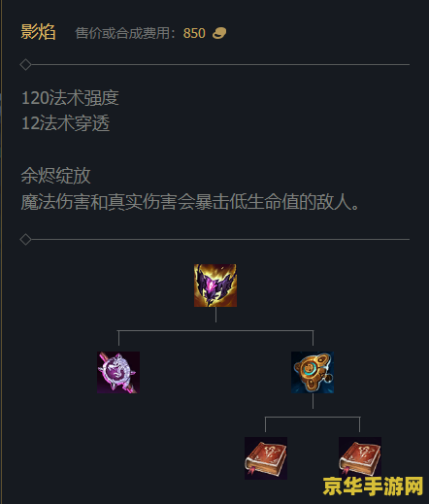This screenshot has height=504, width=429.
Task: Select the Shadowflame item icon atop the tree
Action: tap(215, 286)
